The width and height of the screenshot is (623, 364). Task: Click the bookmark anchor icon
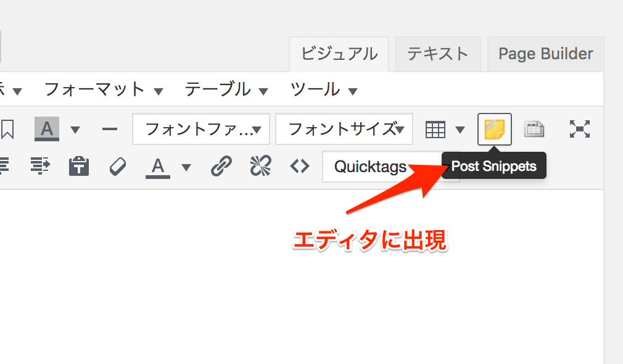[7, 129]
